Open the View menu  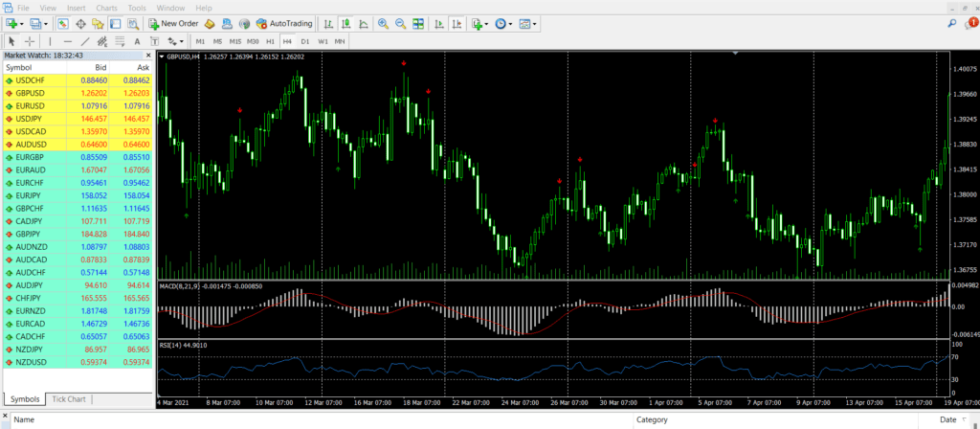pos(48,8)
